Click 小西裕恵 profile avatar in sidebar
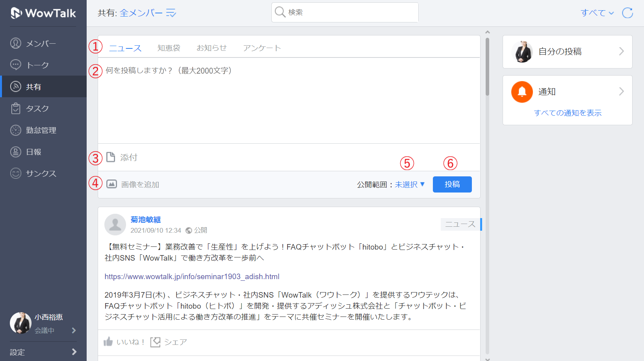This screenshot has width=644, height=361. point(20,323)
